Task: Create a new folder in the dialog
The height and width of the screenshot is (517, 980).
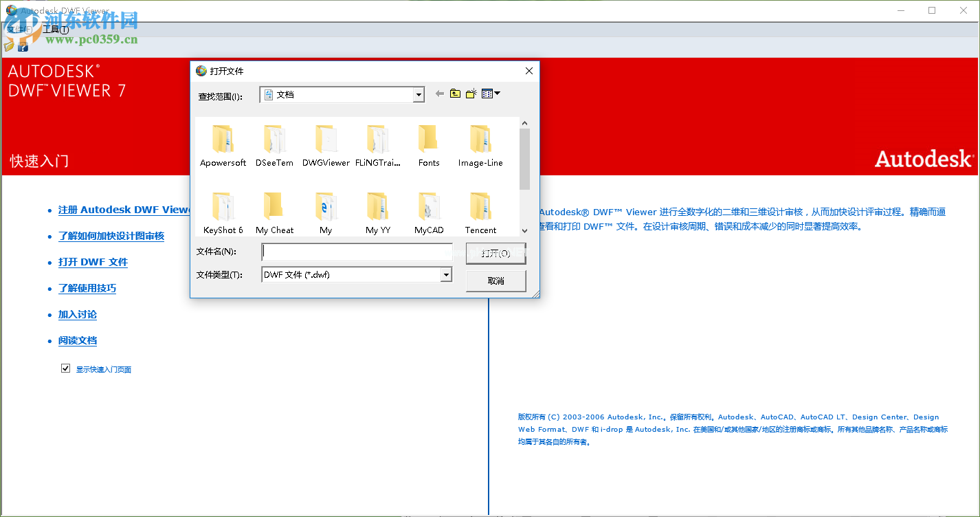Action: point(471,93)
